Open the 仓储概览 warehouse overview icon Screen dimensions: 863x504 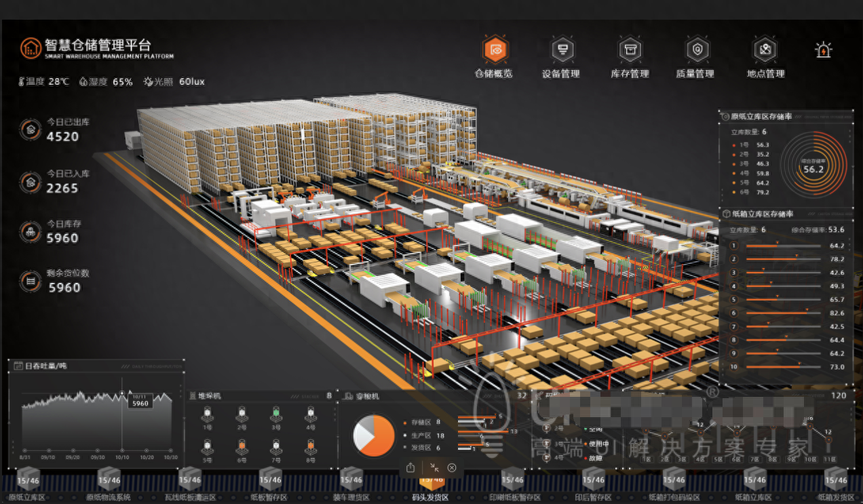[x=495, y=50]
